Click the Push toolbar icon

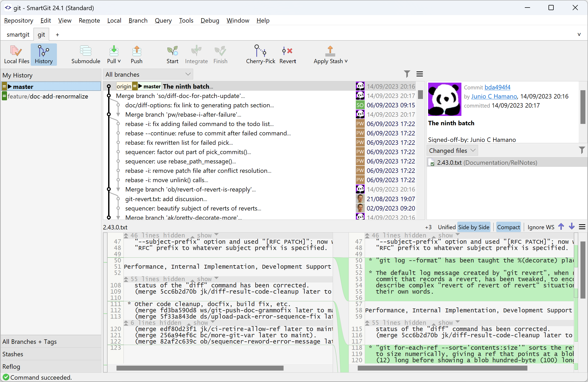(x=136, y=55)
